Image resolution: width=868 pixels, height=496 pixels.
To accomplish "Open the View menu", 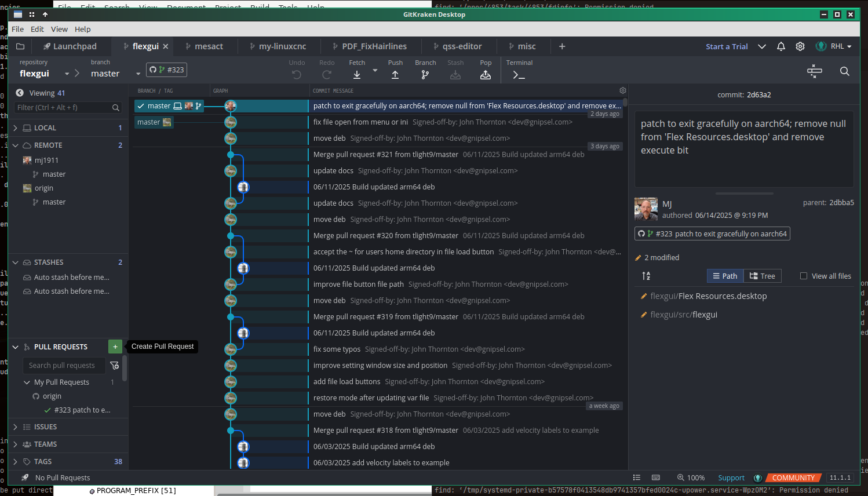I will (x=59, y=29).
